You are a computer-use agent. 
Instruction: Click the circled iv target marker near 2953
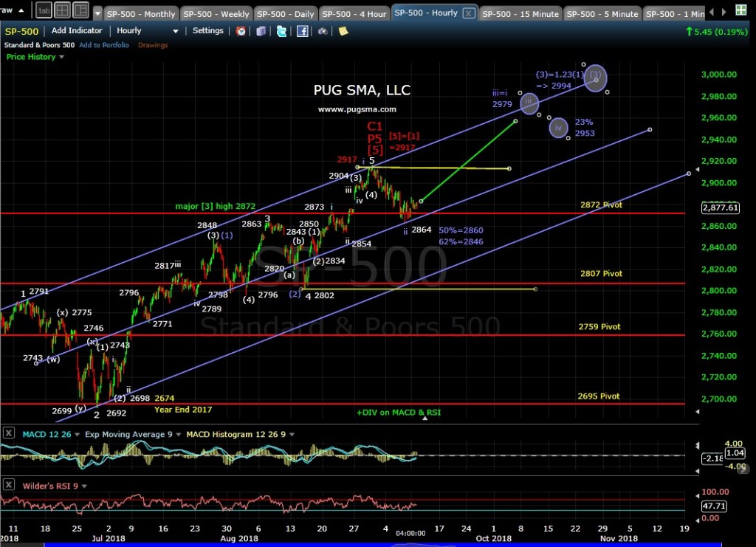point(558,128)
